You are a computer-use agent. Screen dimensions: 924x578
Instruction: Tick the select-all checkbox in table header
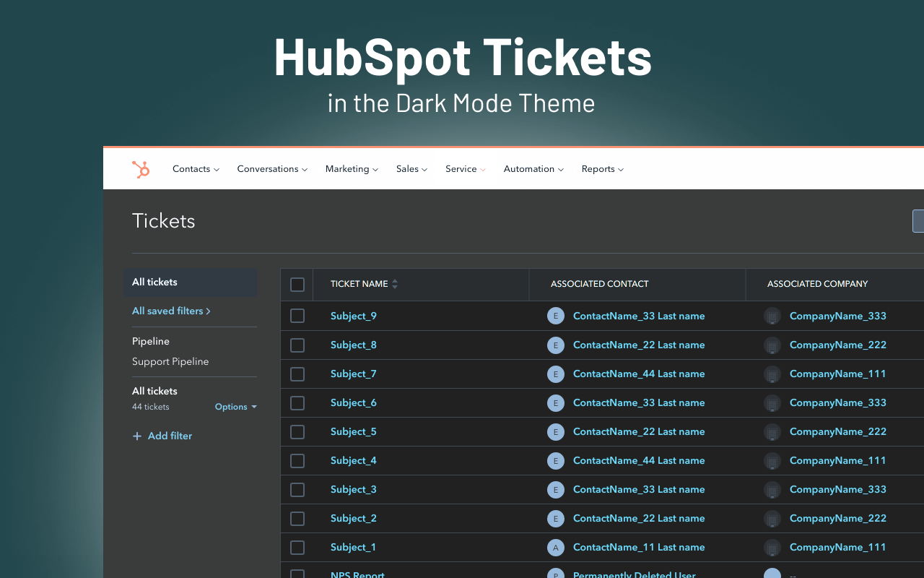(x=297, y=285)
